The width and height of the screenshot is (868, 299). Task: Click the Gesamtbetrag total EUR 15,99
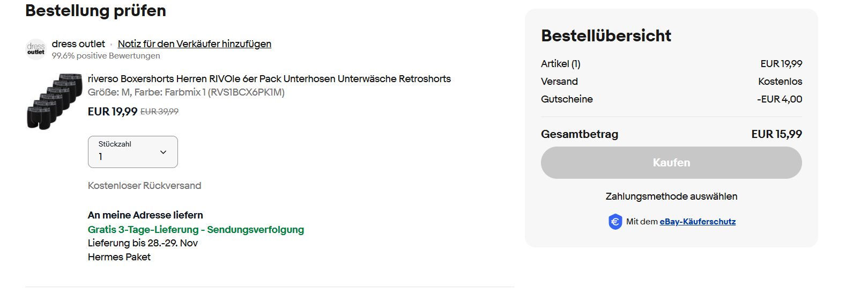(776, 134)
